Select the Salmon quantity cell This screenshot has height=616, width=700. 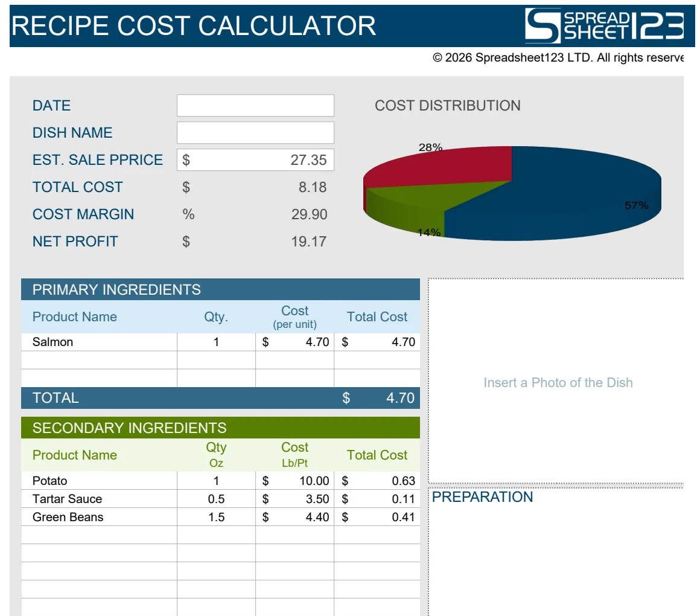point(217,342)
